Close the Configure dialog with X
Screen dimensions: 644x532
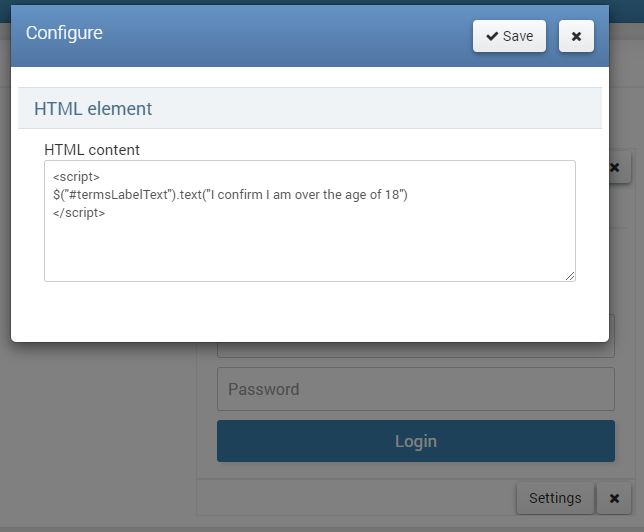click(x=576, y=36)
